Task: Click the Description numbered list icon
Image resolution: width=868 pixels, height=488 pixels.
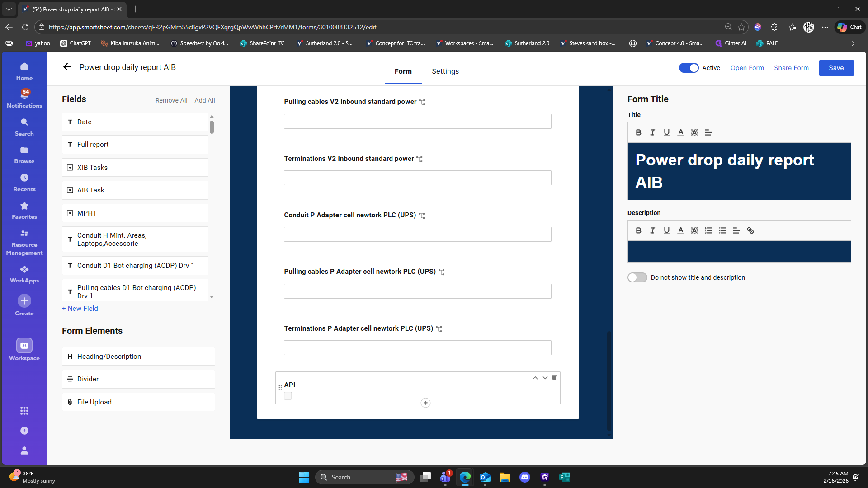Action: [x=708, y=230]
